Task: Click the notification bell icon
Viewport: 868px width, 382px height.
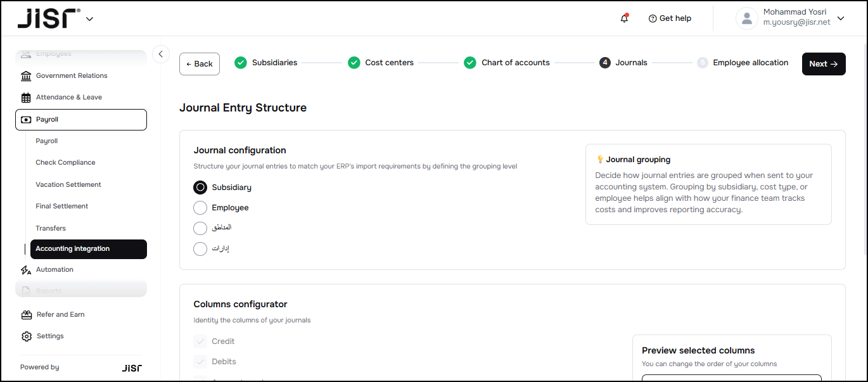Action: [x=625, y=18]
